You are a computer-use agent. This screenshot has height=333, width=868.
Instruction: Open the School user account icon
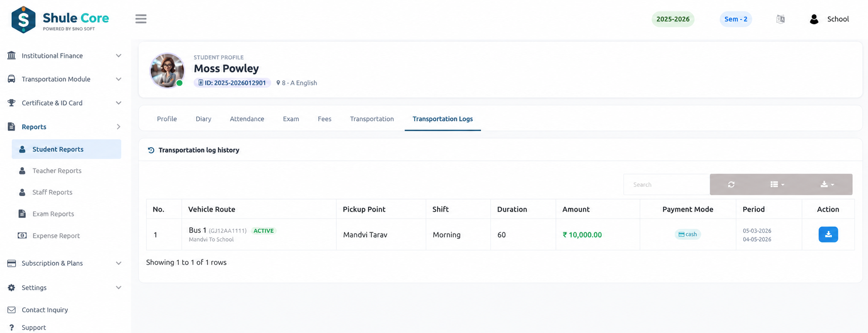pos(814,19)
